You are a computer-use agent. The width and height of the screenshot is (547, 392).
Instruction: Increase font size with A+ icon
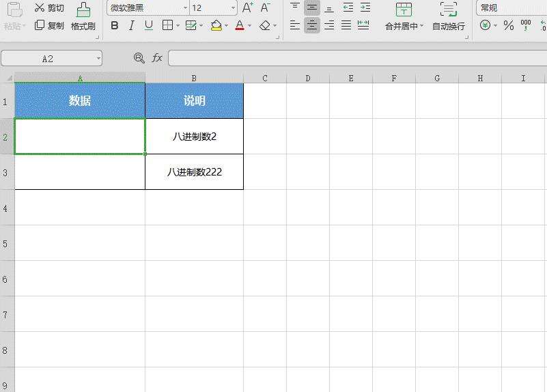[248, 8]
